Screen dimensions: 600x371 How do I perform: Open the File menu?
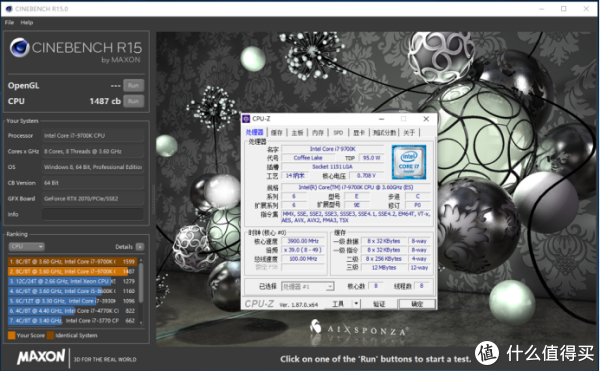pos(9,23)
